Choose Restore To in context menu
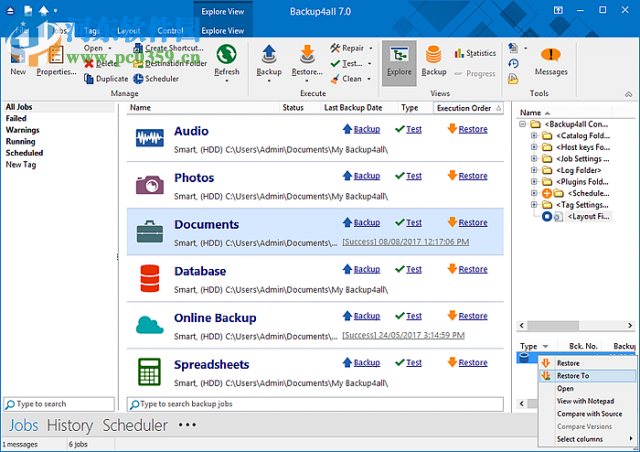This screenshot has height=452, width=640. click(x=573, y=376)
